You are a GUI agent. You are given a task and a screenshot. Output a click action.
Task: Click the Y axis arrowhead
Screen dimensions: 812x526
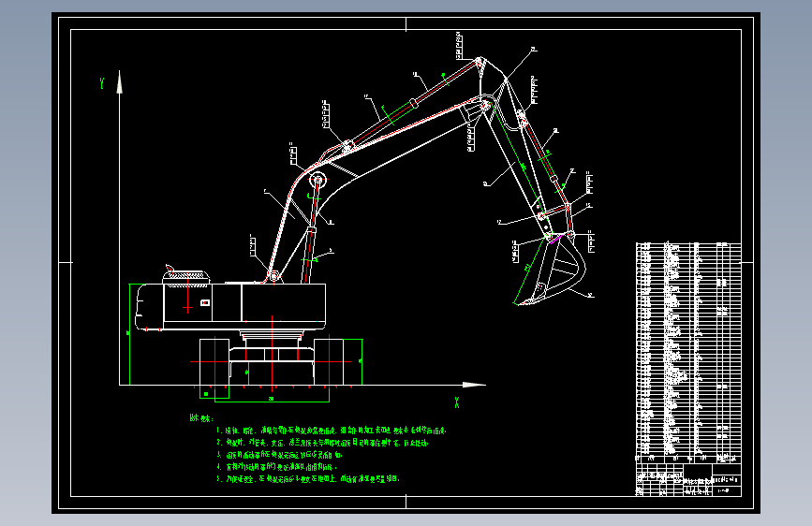pyautogui.click(x=120, y=81)
